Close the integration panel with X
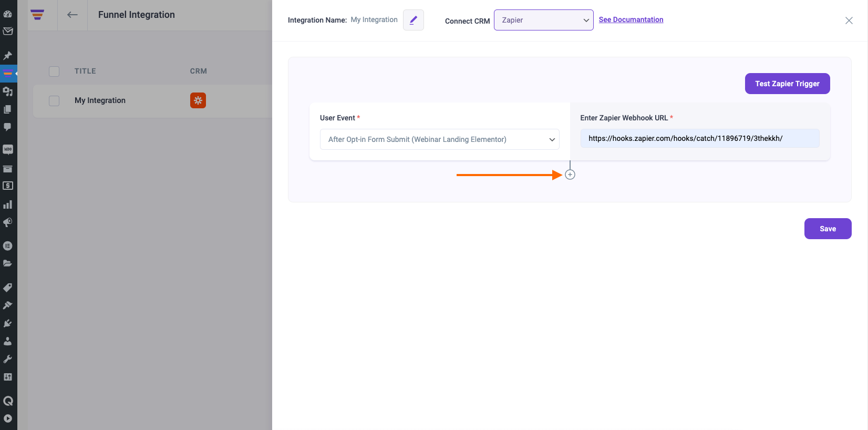This screenshot has height=430, width=868. click(849, 21)
